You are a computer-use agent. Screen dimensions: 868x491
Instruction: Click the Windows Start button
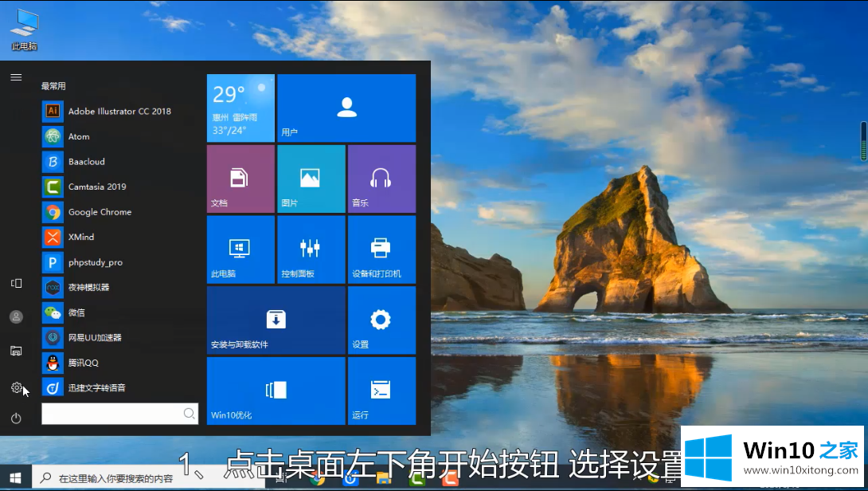(15, 477)
